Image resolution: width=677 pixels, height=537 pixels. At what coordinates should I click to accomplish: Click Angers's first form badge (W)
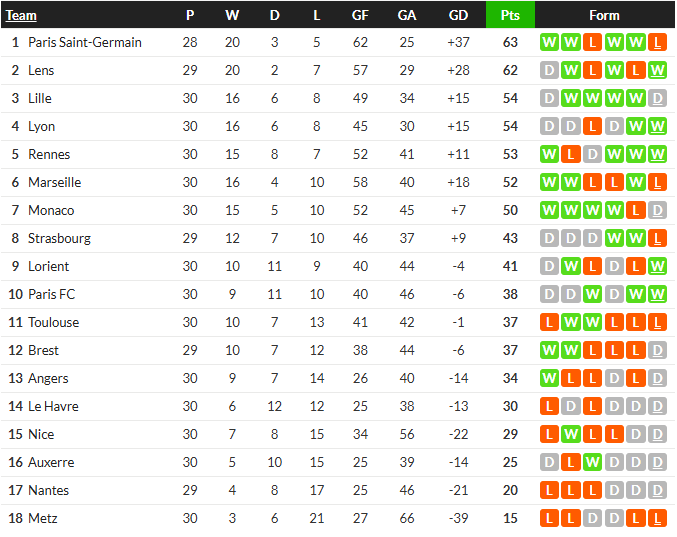pos(549,379)
